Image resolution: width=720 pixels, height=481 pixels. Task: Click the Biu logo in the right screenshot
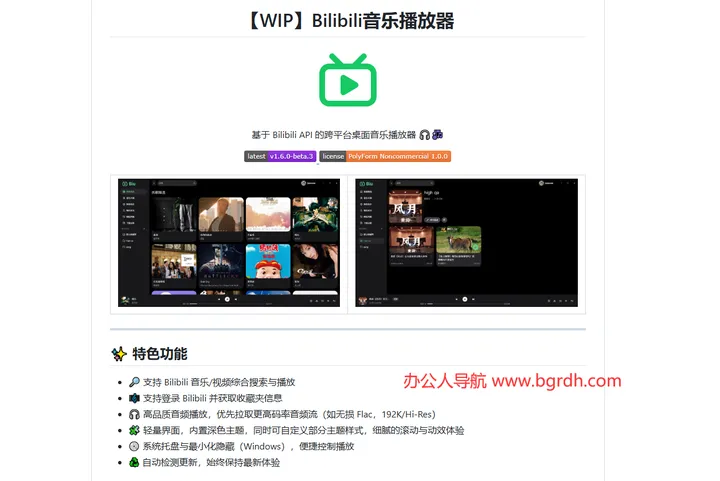366,184
